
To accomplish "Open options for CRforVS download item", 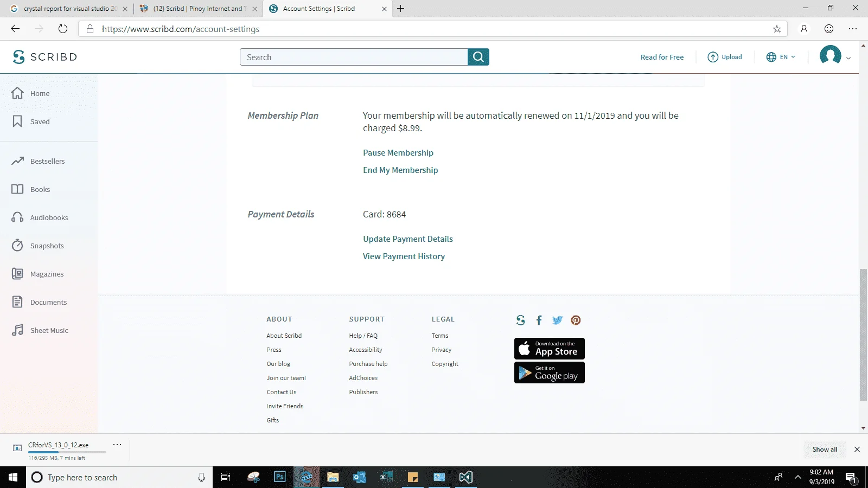I will pyautogui.click(x=117, y=445).
